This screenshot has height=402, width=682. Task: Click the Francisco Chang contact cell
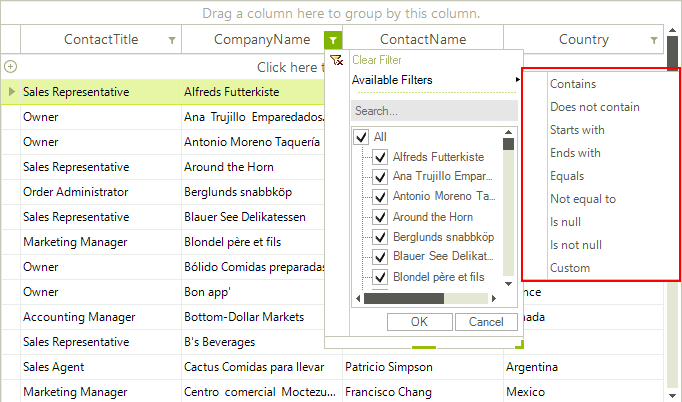pos(423,392)
